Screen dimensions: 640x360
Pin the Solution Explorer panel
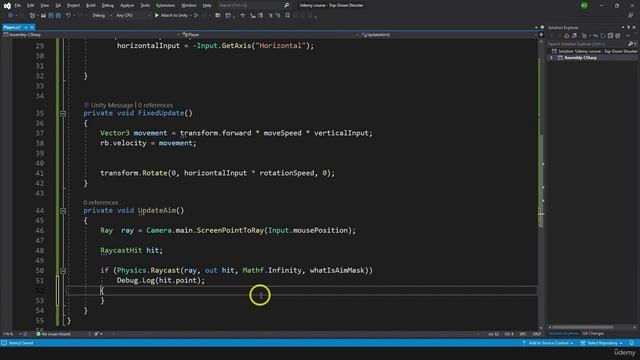[x=629, y=27]
